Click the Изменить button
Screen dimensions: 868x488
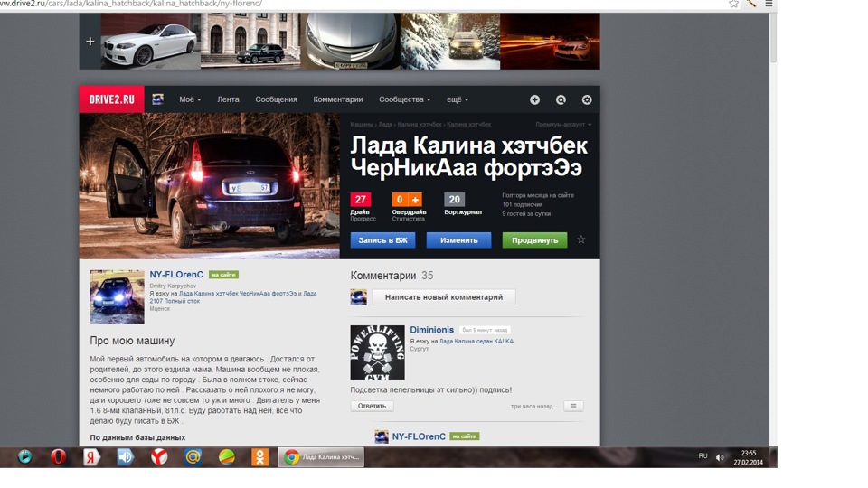[x=459, y=240]
